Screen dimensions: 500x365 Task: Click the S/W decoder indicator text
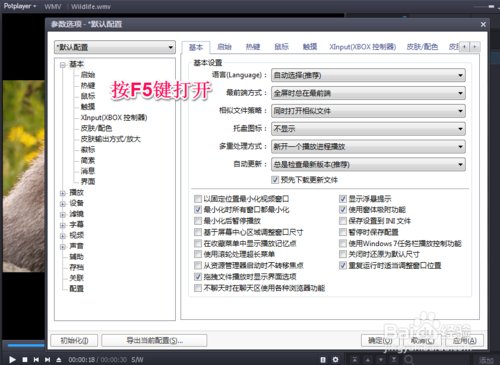[x=137, y=360]
